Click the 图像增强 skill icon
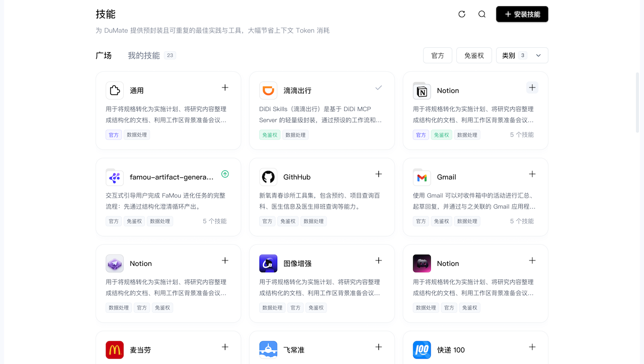This screenshot has width=644, height=364. point(268,263)
